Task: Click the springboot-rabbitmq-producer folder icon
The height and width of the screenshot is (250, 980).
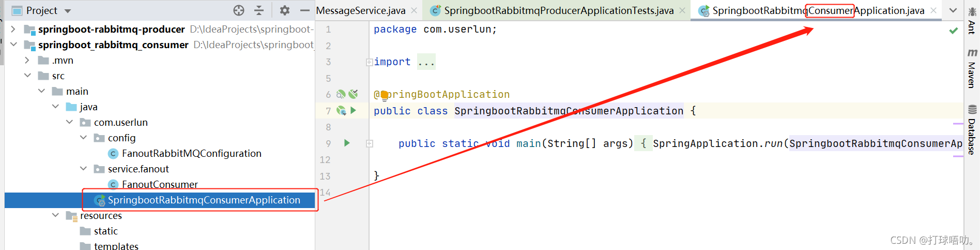Action: [29, 30]
